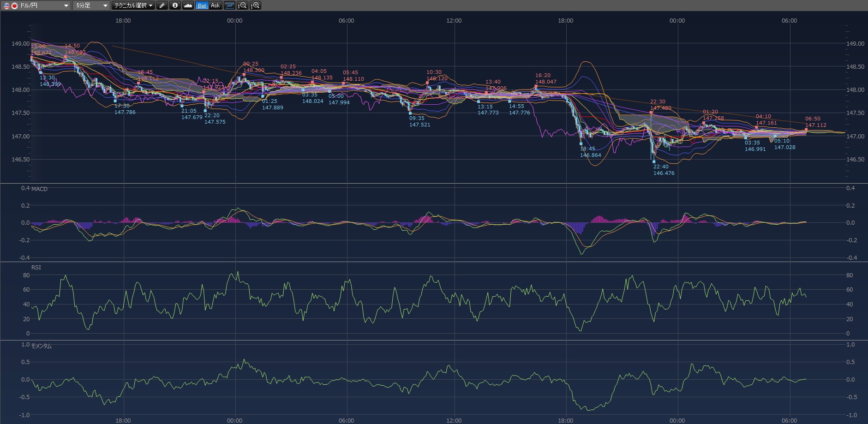The width and height of the screenshot is (868, 424).
Task: Open the テクニカル選択 indicator menu
Action: tap(134, 6)
